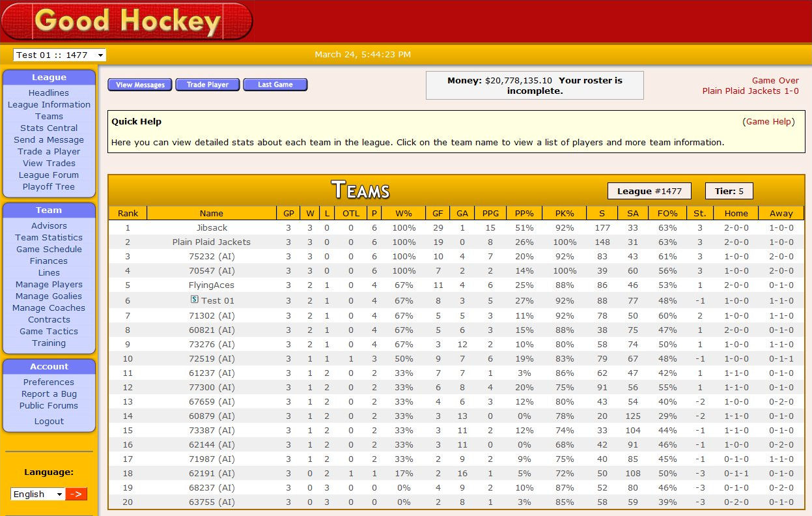The image size is (812, 516).
Task: Open the Test 01 :: 1477 team dropdown
Action: click(59, 55)
